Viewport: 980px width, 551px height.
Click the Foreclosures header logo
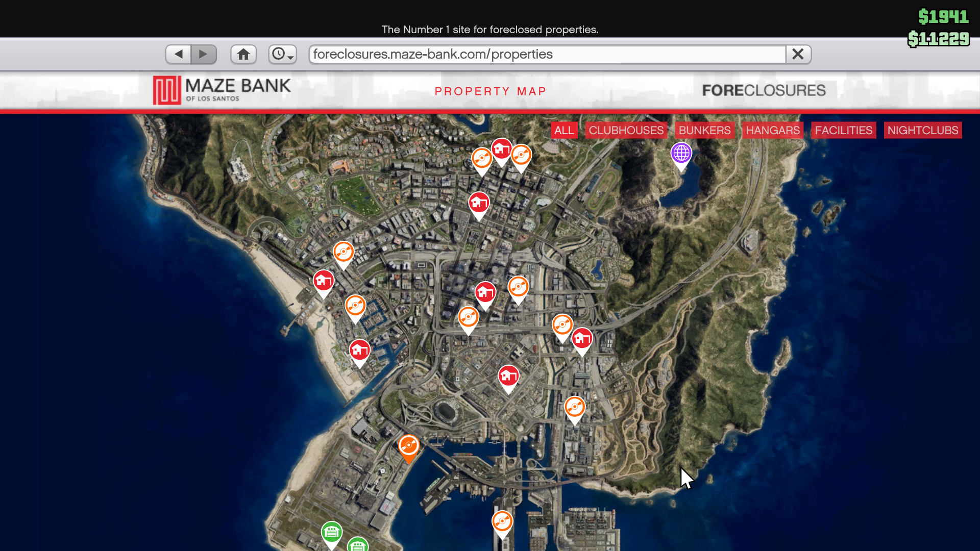[x=764, y=90]
